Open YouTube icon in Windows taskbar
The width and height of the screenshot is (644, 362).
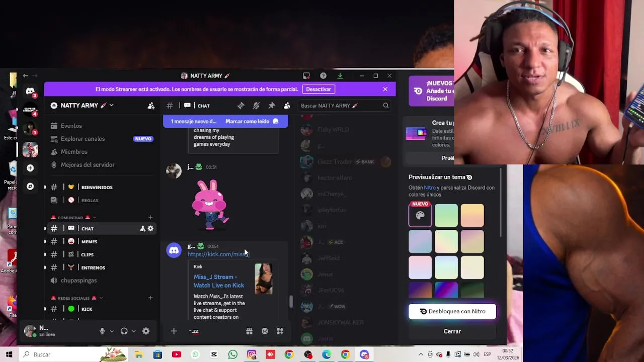coord(177,354)
